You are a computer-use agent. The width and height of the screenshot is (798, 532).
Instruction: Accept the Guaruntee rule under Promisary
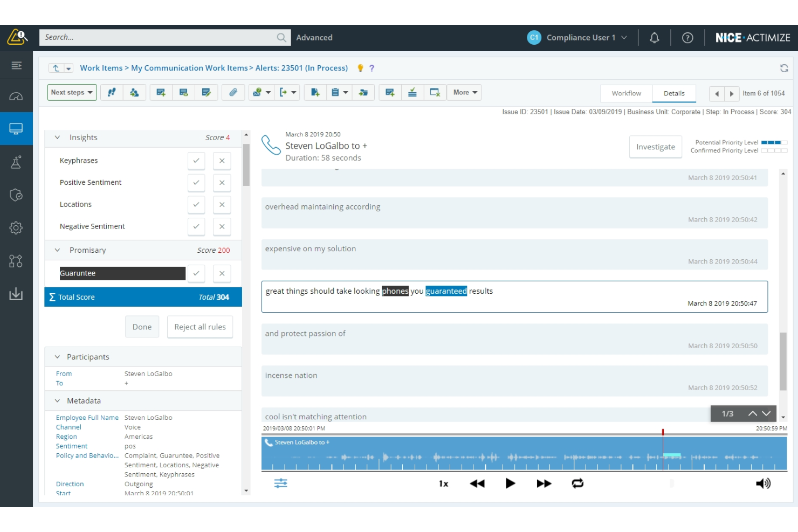[196, 273]
